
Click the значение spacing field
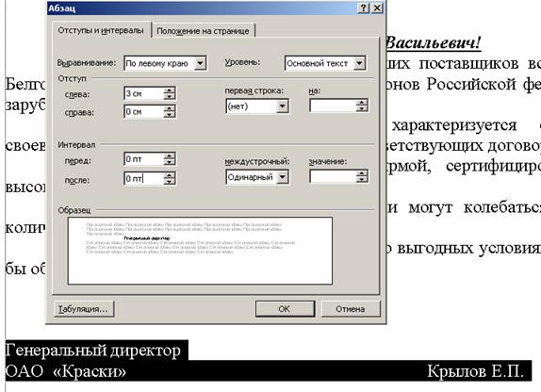[334, 176]
